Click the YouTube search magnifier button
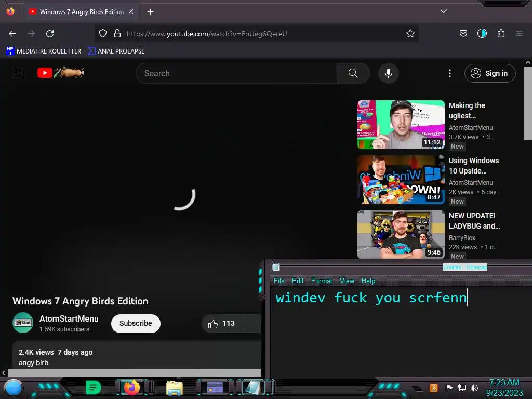 click(353, 73)
